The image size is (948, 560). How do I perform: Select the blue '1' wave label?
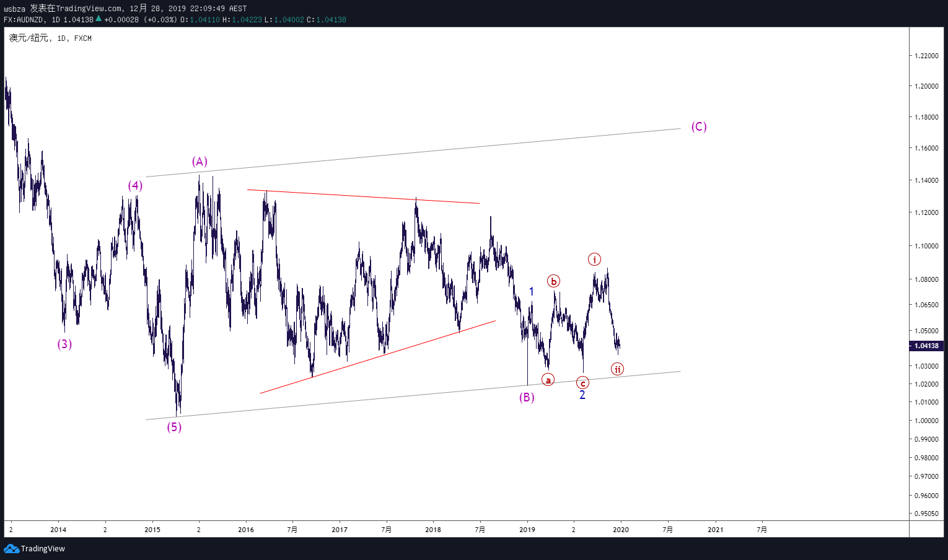(x=531, y=291)
